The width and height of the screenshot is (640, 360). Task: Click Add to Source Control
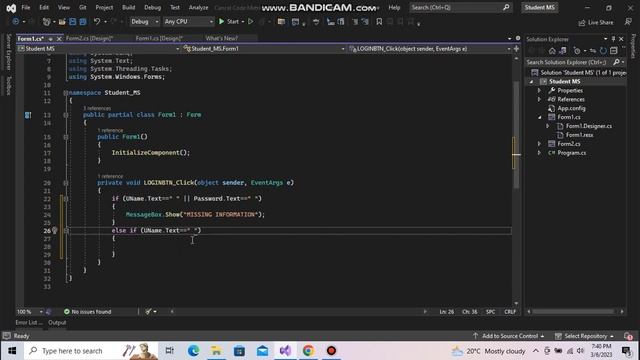(x=509, y=336)
